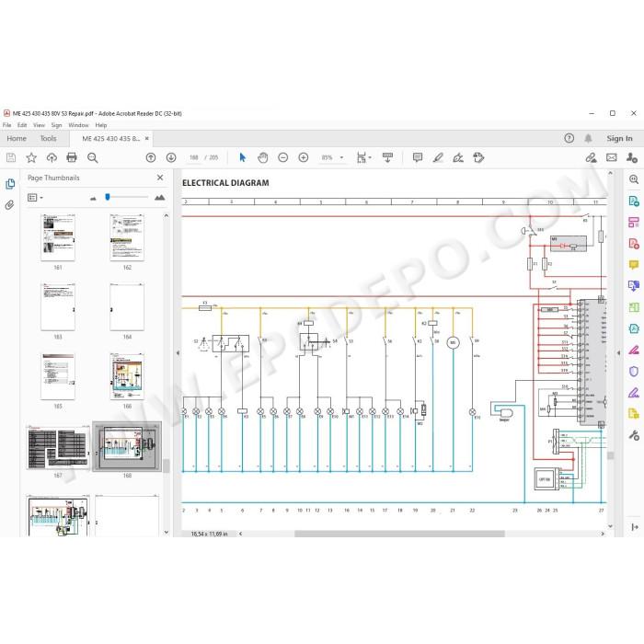Click the rotate stamp tool icon

point(478,157)
